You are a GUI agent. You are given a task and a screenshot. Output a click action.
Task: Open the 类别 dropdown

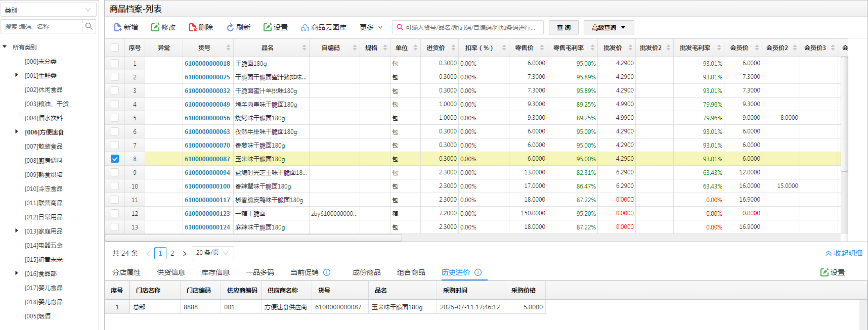[x=49, y=10]
